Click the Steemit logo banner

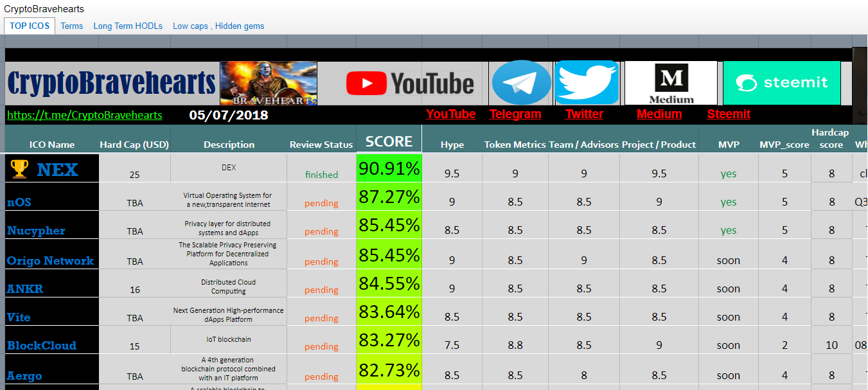pos(782,83)
